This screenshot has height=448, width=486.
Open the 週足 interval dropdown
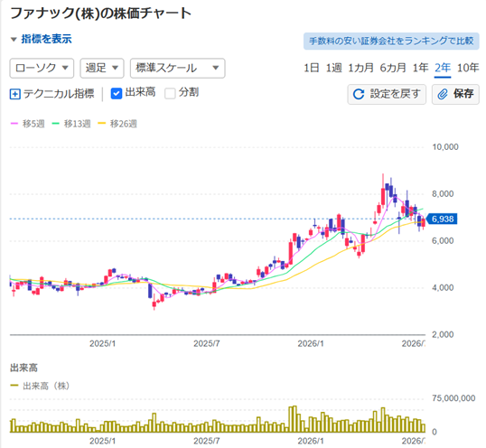[x=102, y=68]
